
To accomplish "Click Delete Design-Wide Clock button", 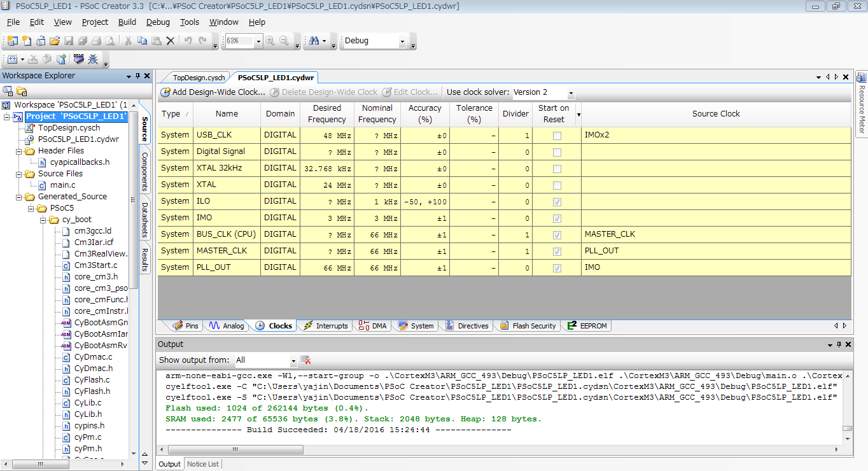I will pyautogui.click(x=323, y=92).
